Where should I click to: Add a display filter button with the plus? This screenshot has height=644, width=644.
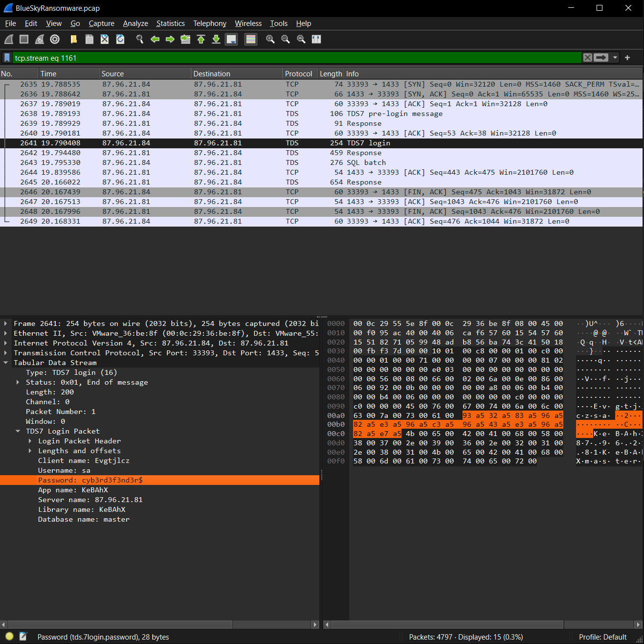tap(627, 58)
